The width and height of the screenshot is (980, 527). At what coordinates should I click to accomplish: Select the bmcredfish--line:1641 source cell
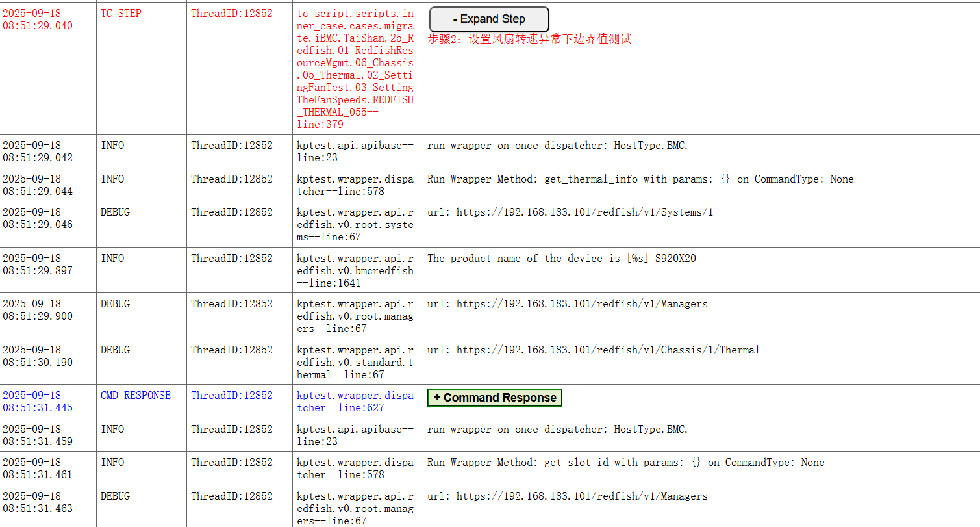(x=355, y=270)
